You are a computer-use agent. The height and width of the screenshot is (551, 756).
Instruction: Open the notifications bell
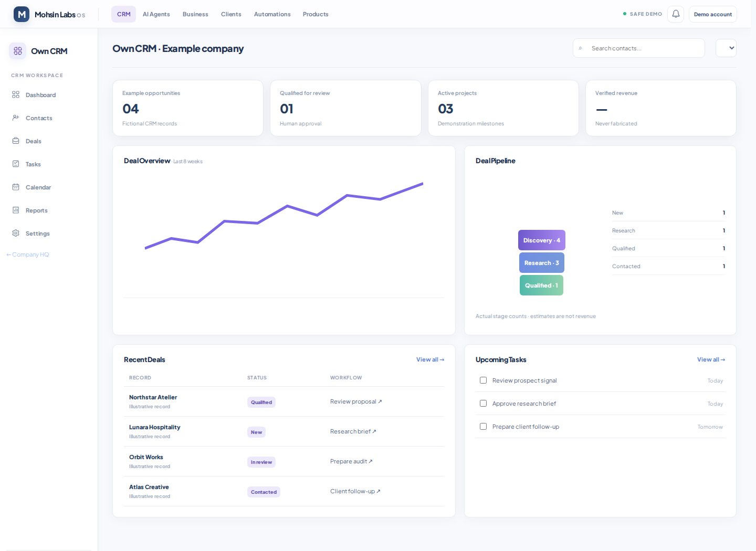(x=676, y=14)
